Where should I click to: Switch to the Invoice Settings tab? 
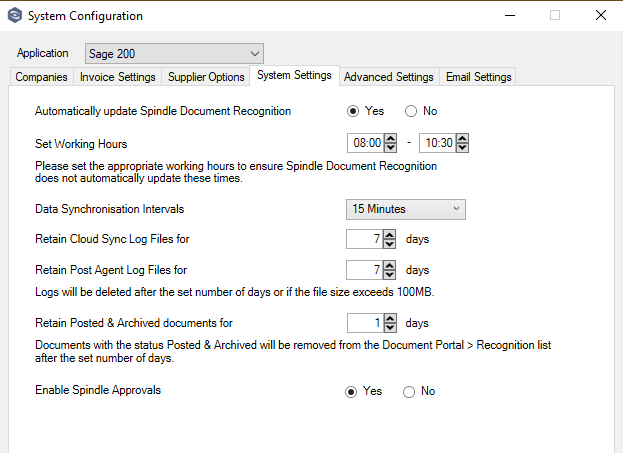[118, 77]
